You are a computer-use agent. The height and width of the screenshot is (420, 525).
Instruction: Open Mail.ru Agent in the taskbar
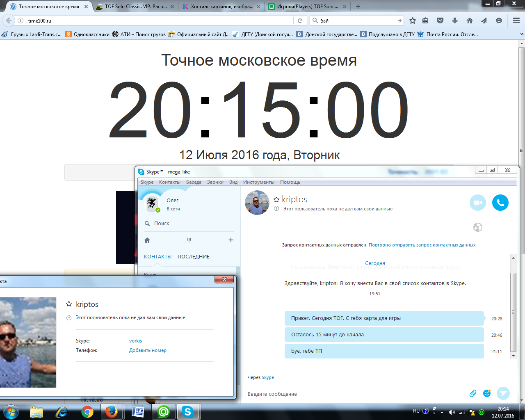pyautogui.click(x=164, y=412)
